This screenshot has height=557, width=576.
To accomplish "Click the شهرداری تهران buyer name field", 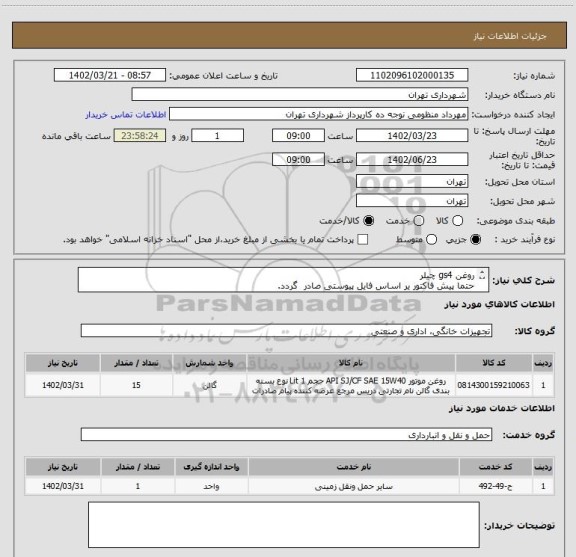I will 300,95.
